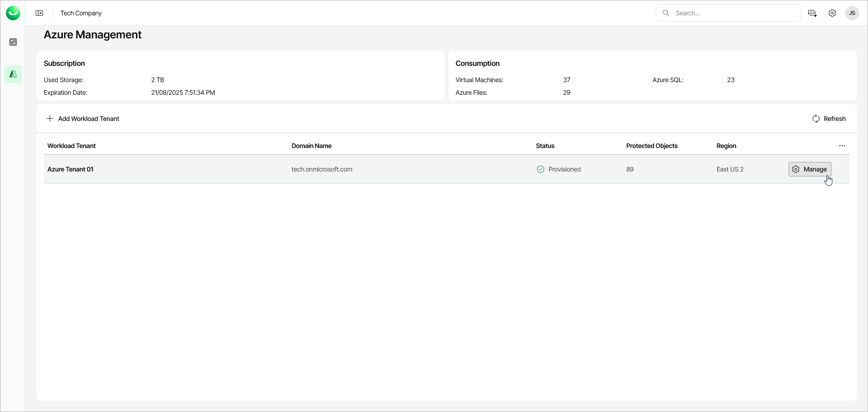
Task: Open the dashboard from the sidebar
Action: tap(13, 42)
